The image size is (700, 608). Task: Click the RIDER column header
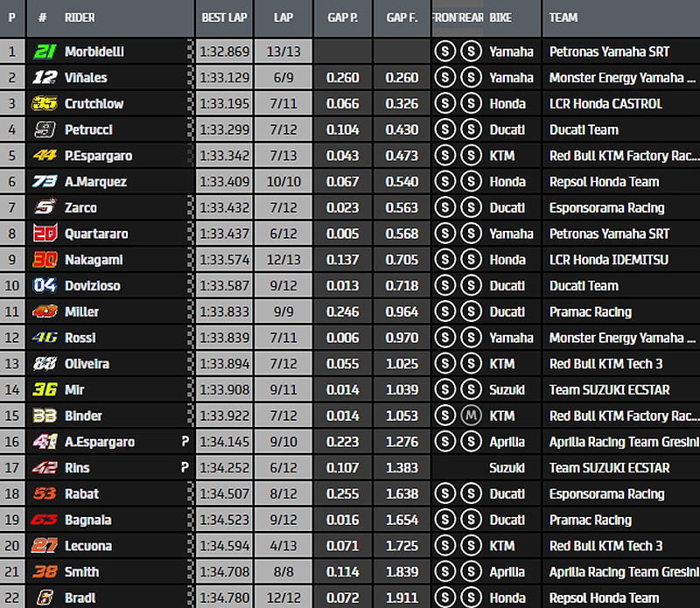click(x=80, y=17)
